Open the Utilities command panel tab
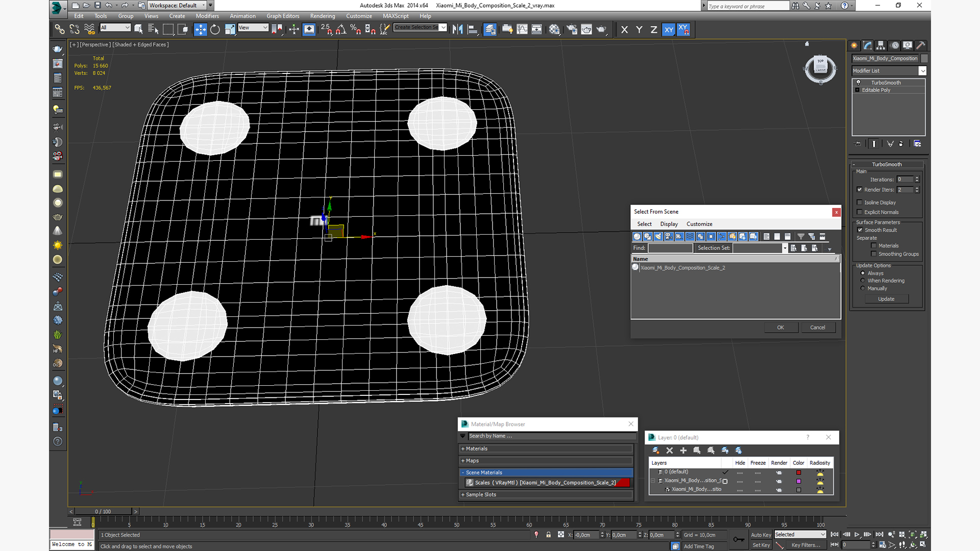The height and width of the screenshot is (551, 980). click(921, 45)
